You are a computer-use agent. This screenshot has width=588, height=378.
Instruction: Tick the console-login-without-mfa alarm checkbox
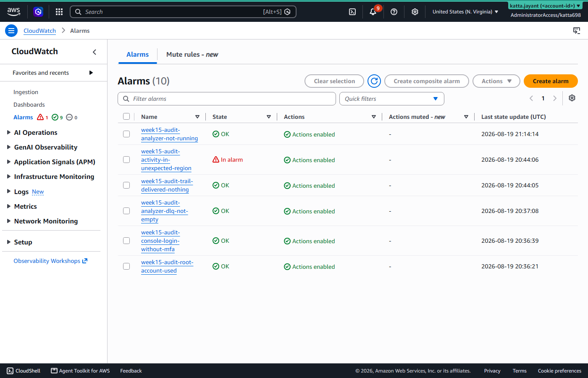pyautogui.click(x=126, y=241)
